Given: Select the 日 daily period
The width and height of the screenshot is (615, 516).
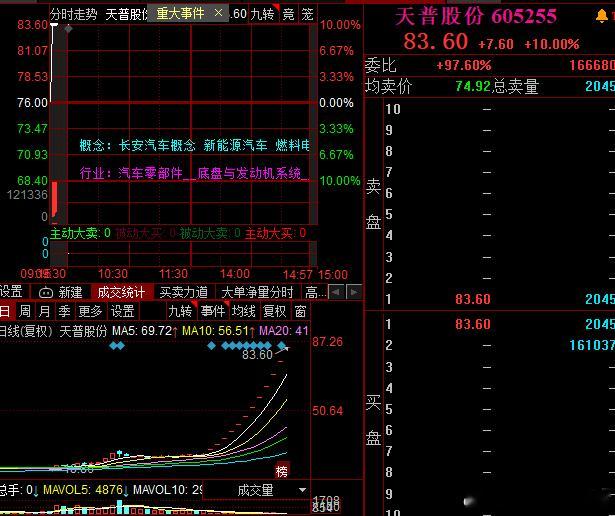Looking at the screenshot, I should click(x=5, y=311).
